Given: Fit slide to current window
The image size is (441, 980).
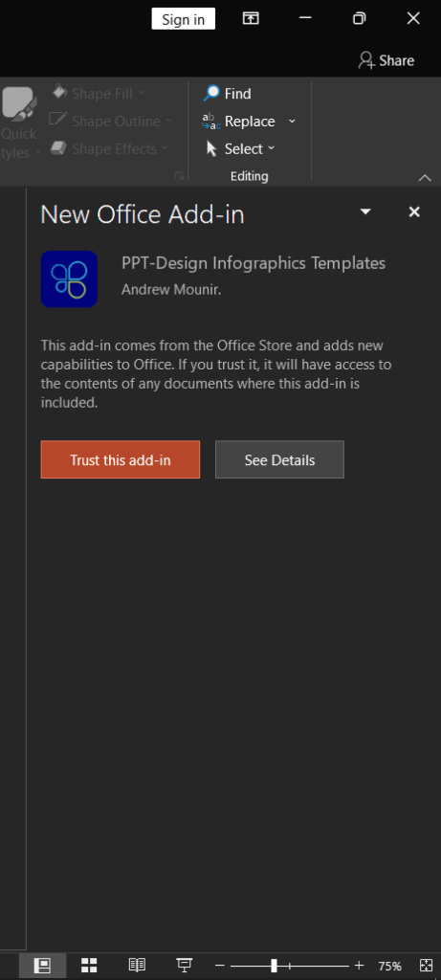Looking at the screenshot, I should point(426,966).
